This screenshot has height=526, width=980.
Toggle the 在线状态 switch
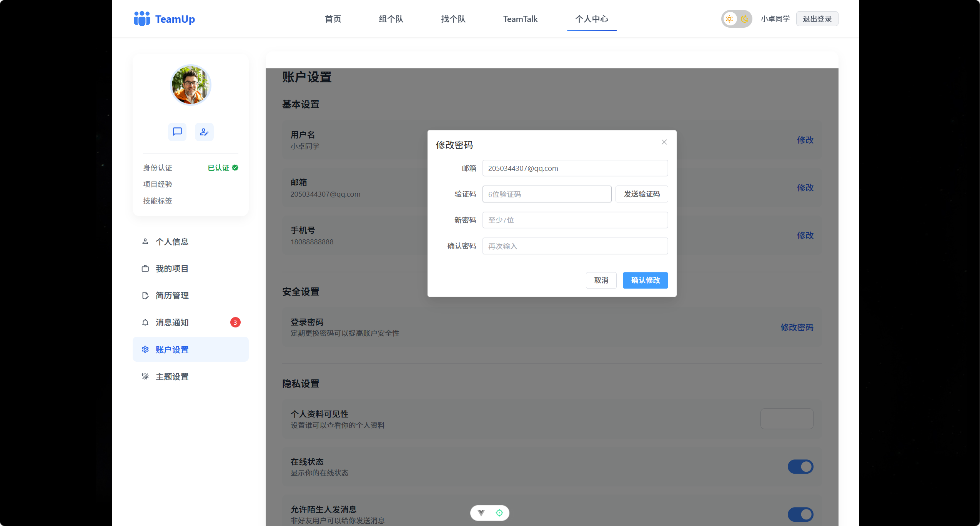coord(800,467)
